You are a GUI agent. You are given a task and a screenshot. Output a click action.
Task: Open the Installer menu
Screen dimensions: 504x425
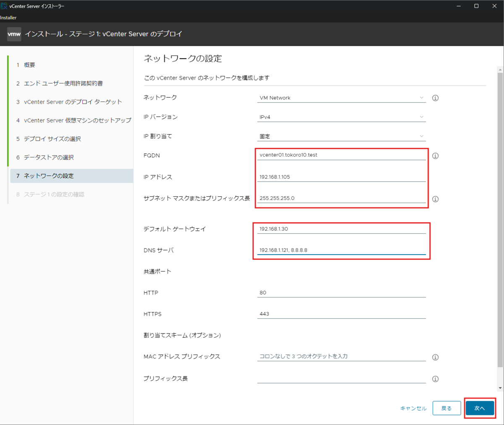pyautogui.click(x=8, y=18)
